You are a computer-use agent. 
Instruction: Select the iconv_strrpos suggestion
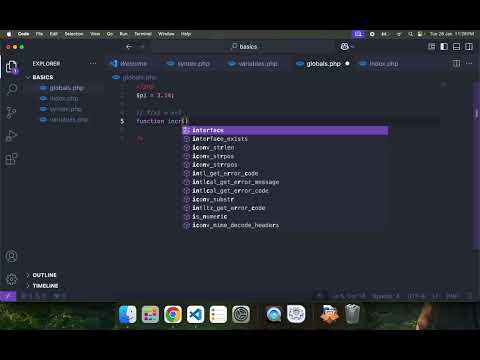(285, 165)
